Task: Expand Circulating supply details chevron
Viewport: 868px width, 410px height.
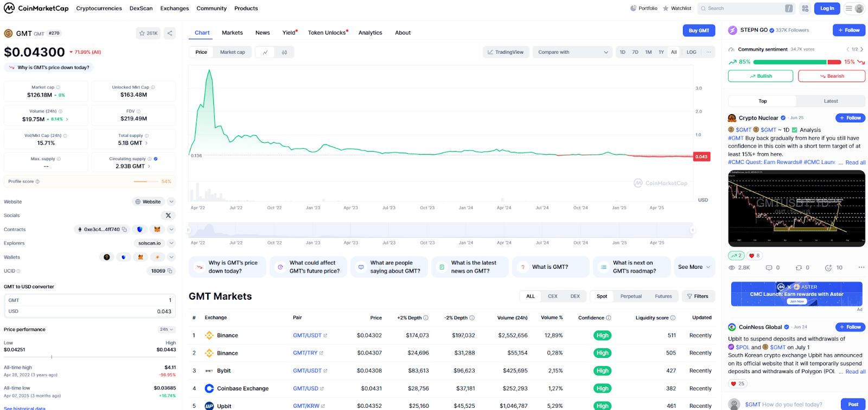Action: tap(149, 166)
